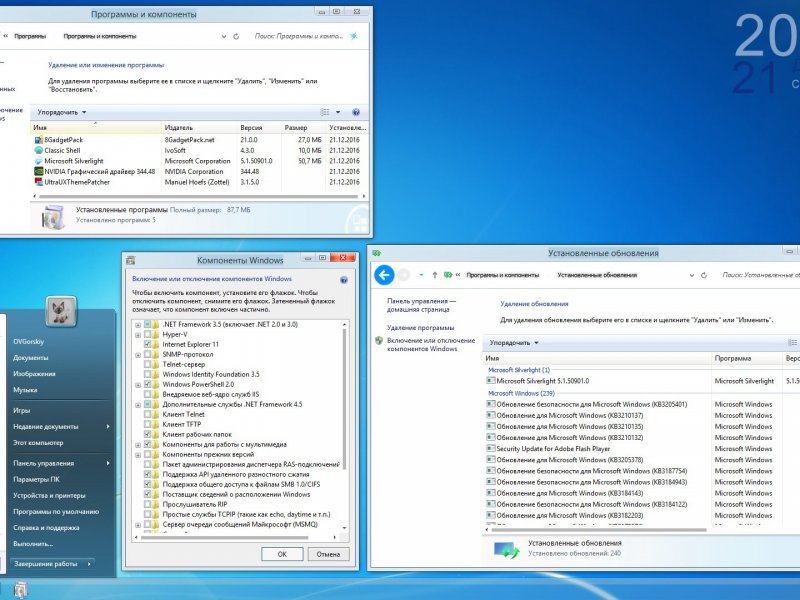Select the UltraUXThemePatcher icon

click(x=38, y=182)
